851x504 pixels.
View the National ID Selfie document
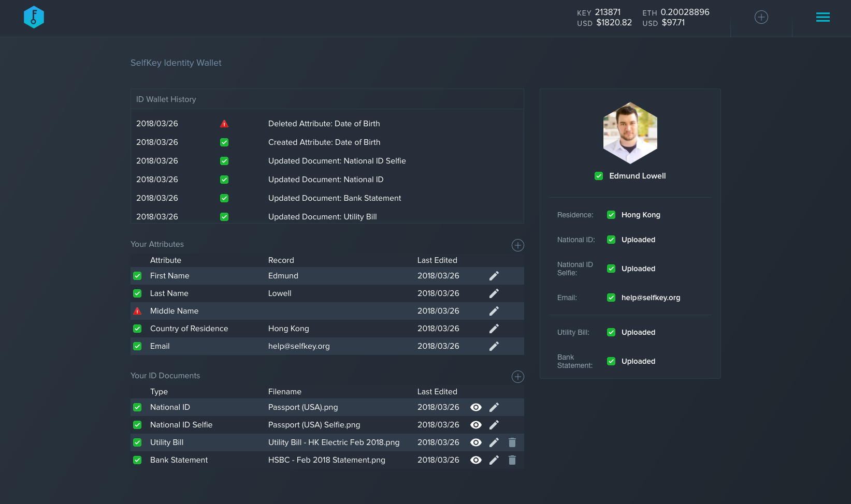(x=476, y=425)
